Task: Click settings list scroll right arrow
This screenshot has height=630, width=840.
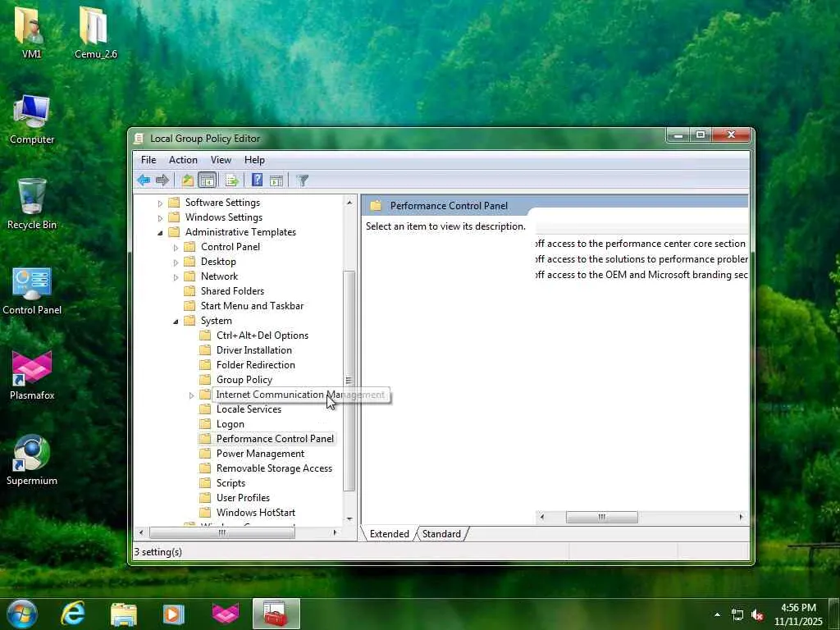Action: tap(741, 517)
